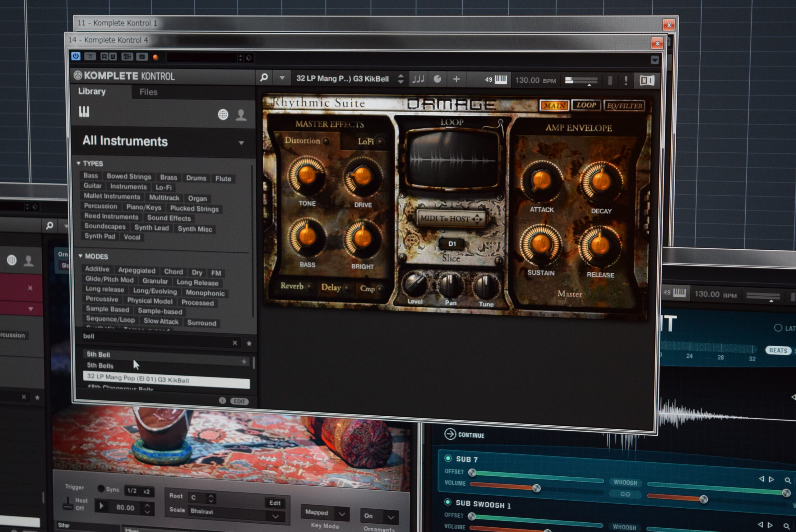Click the DRIVE knob
This screenshot has width=796, height=532.
pyautogui.click(x=362, y=177)
